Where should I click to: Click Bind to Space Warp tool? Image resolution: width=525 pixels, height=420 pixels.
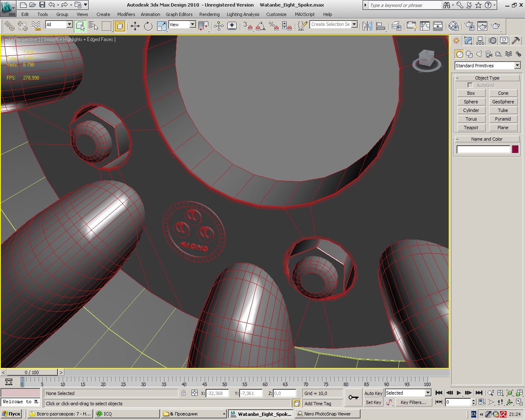[x=36, y=26]
